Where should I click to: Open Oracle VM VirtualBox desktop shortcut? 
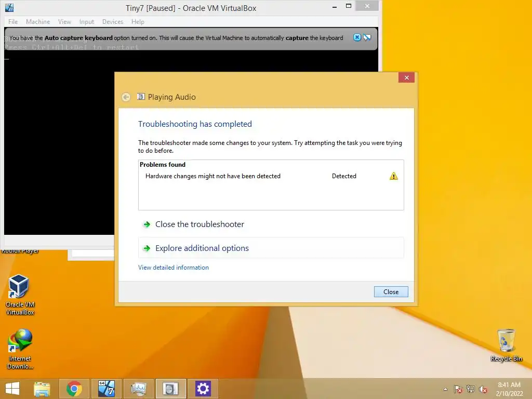pyautogui.click(x=20, y=295)
